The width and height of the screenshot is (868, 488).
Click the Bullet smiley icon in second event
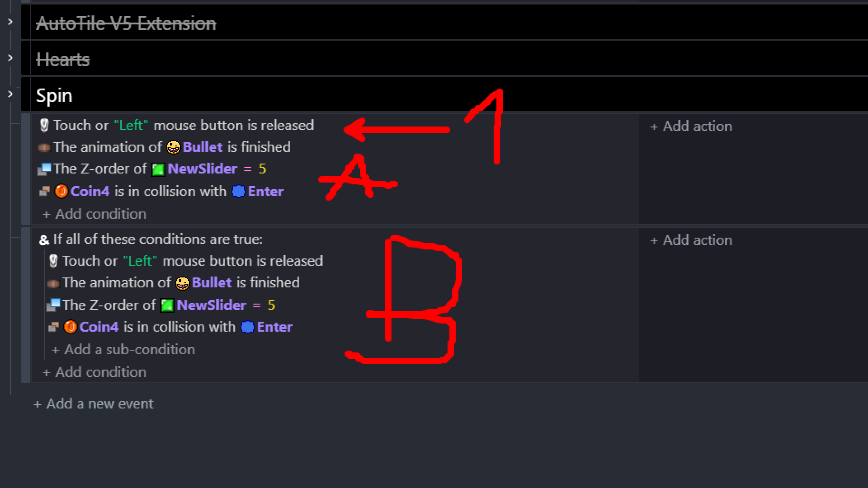point(182,283)
